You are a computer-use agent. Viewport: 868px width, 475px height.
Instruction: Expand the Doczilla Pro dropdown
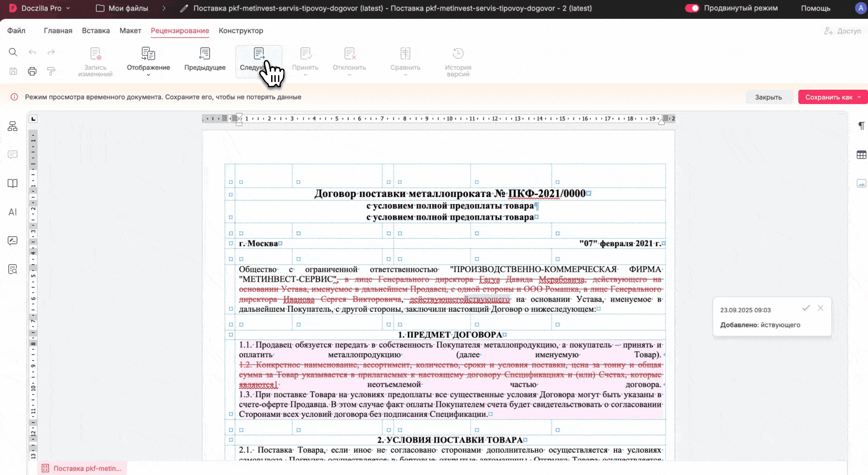(68, 8)
